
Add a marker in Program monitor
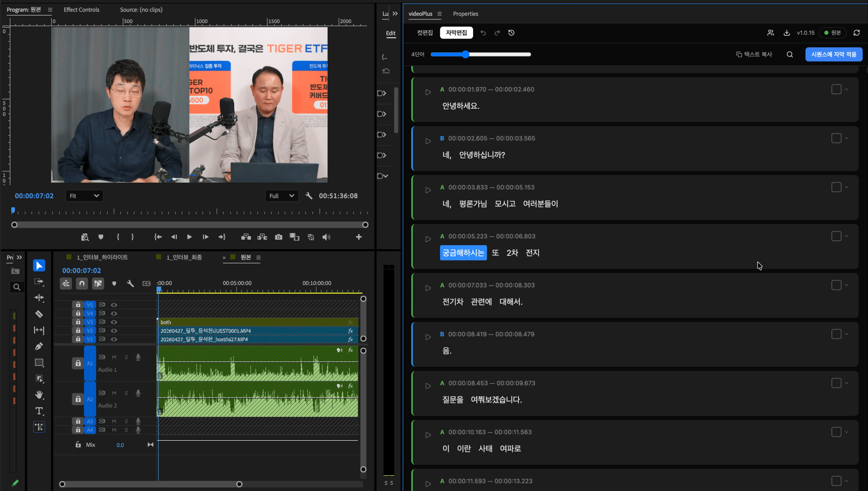(100, 237)
